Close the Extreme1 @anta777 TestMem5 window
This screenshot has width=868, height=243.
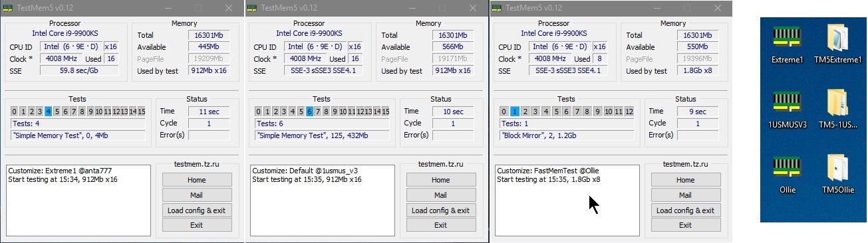229,8
